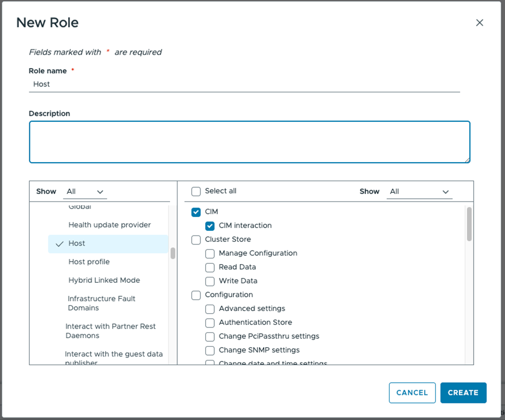The height and width of the screenshot is (420, 505).
Task: Enable the Write Data privilege
Action: click(209, 281)
